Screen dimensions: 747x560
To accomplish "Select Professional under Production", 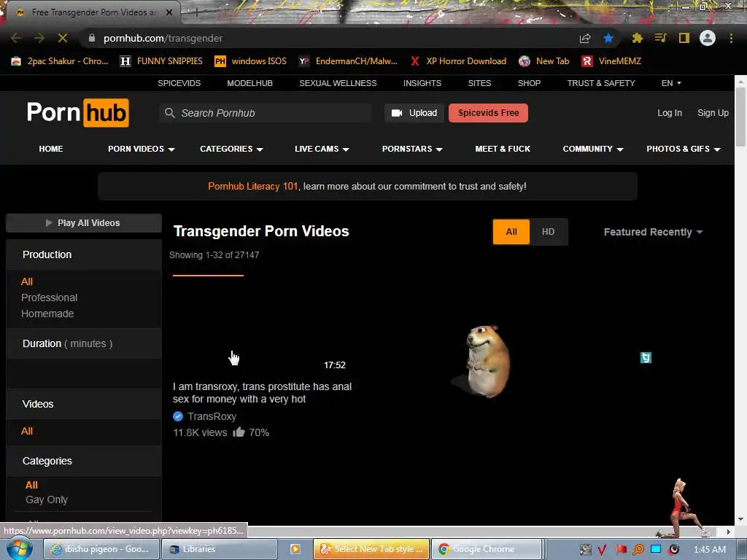I will point(49,297).
